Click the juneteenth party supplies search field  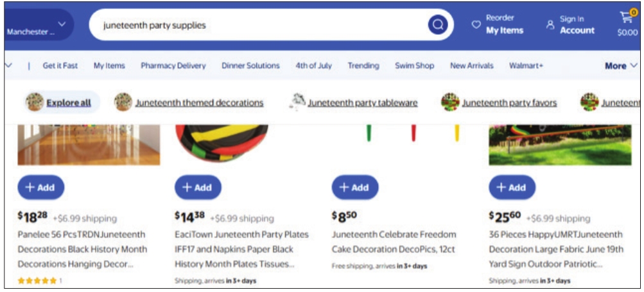257,26
